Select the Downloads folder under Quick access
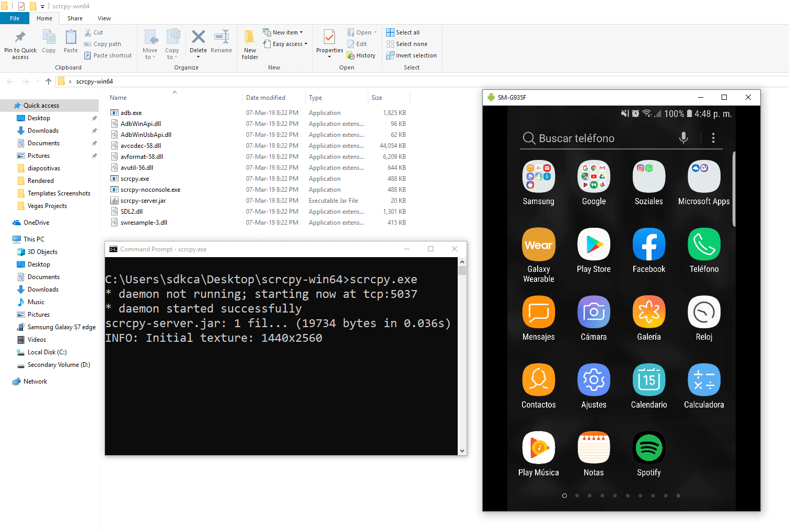This screenshot has width=789, height=532. 43,131
